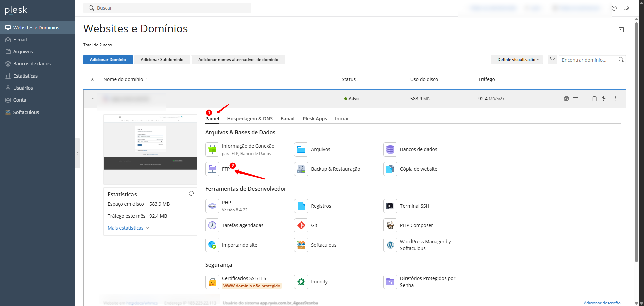The image size is (644, 306).
Task: Click the Adicionar Subdomínio button
Action: tap(162, 60)
